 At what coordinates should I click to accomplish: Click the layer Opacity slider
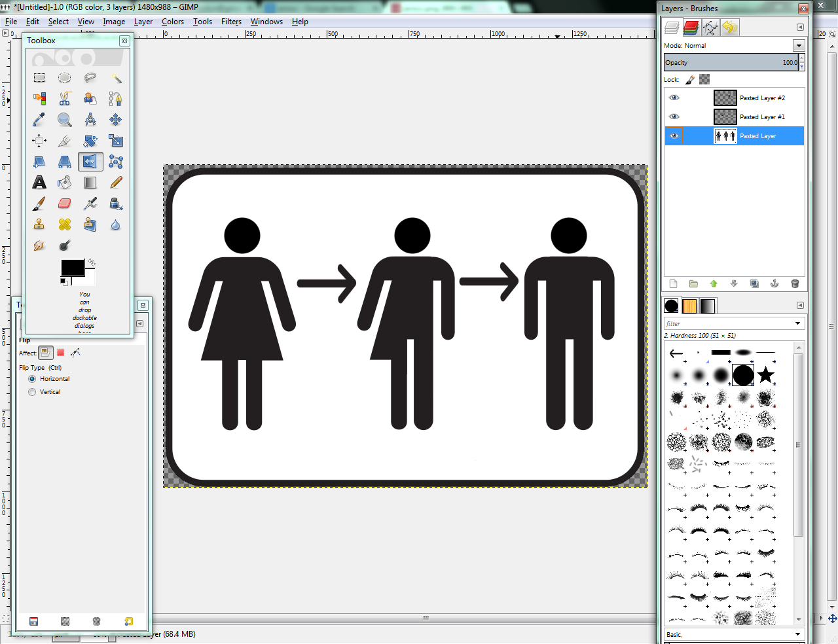[x=731, y=63]
